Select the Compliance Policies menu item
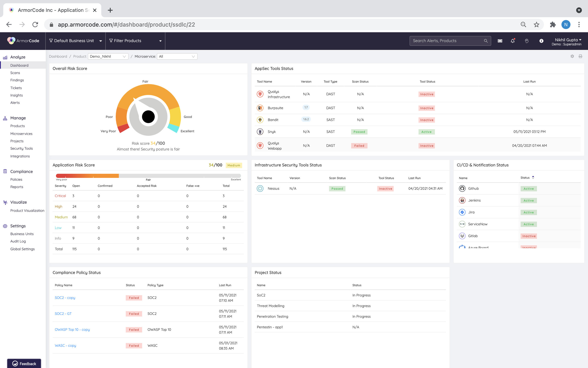Image resolution: width=588 pixels, height=368 pixels. (x=16, y=179)
